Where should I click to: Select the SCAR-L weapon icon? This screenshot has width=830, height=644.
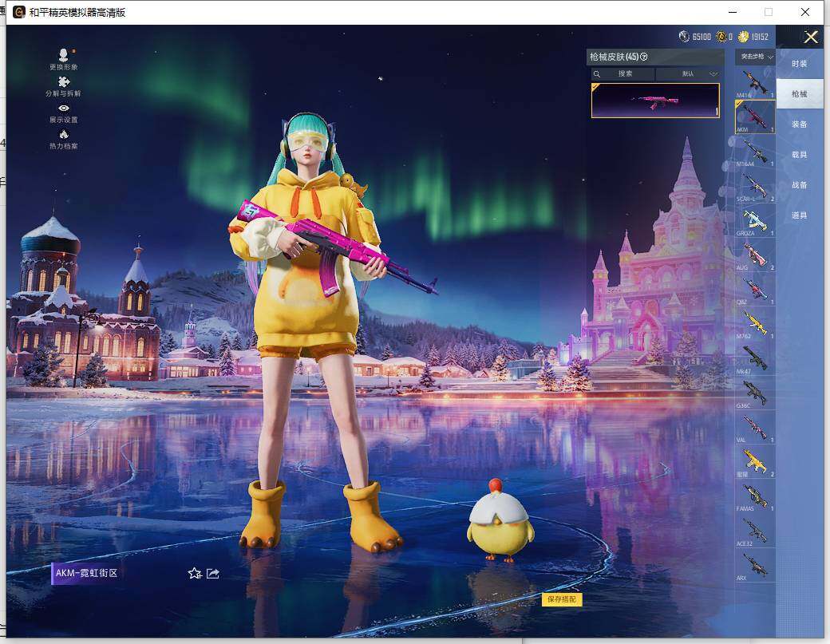pos(755,186)
